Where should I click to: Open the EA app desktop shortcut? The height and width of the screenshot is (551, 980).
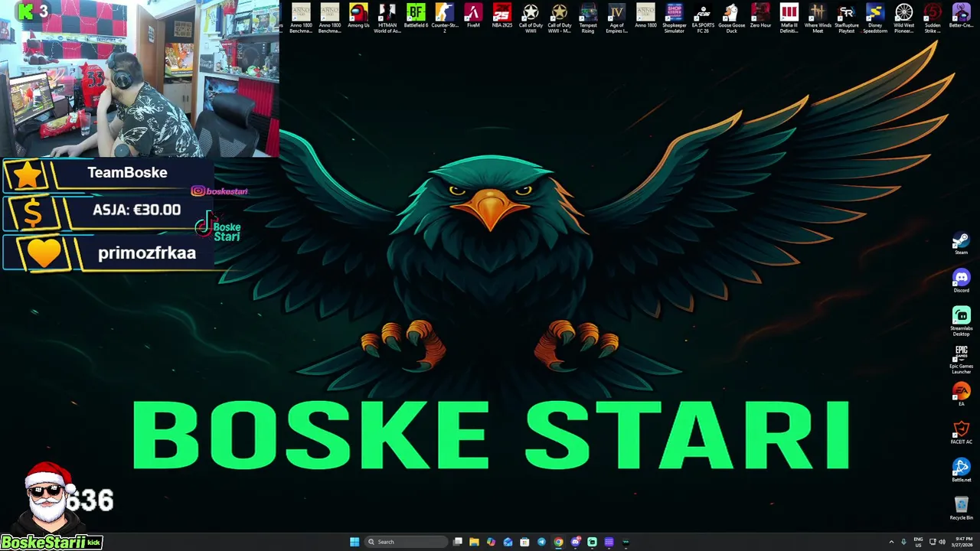click(x=961, y=394)
